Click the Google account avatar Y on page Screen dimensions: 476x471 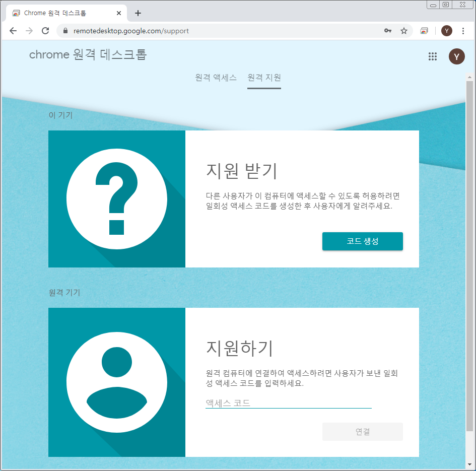[456, 56]
